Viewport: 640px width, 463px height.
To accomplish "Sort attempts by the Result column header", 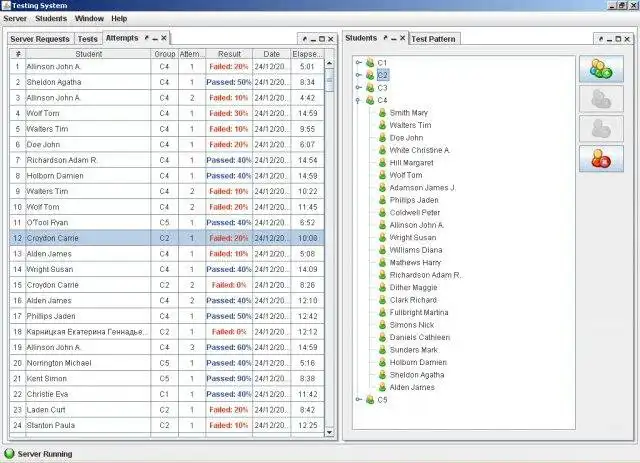I will point(229,54).
